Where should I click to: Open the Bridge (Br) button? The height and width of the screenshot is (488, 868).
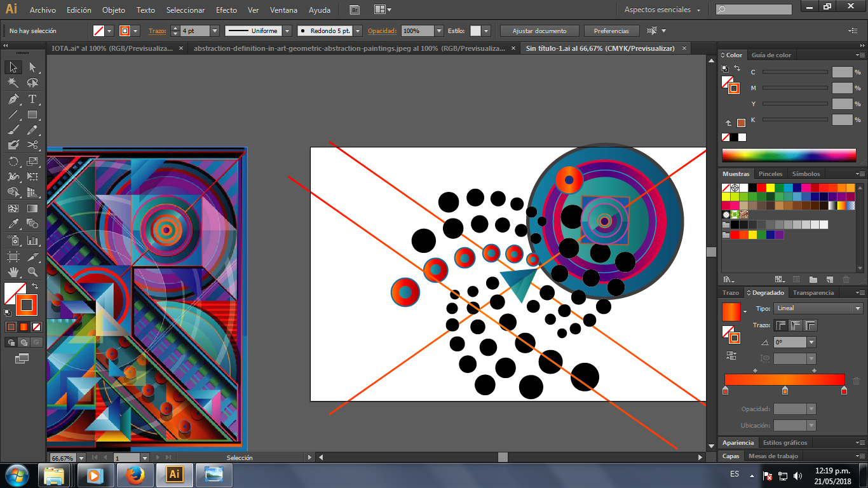point(355,10)
